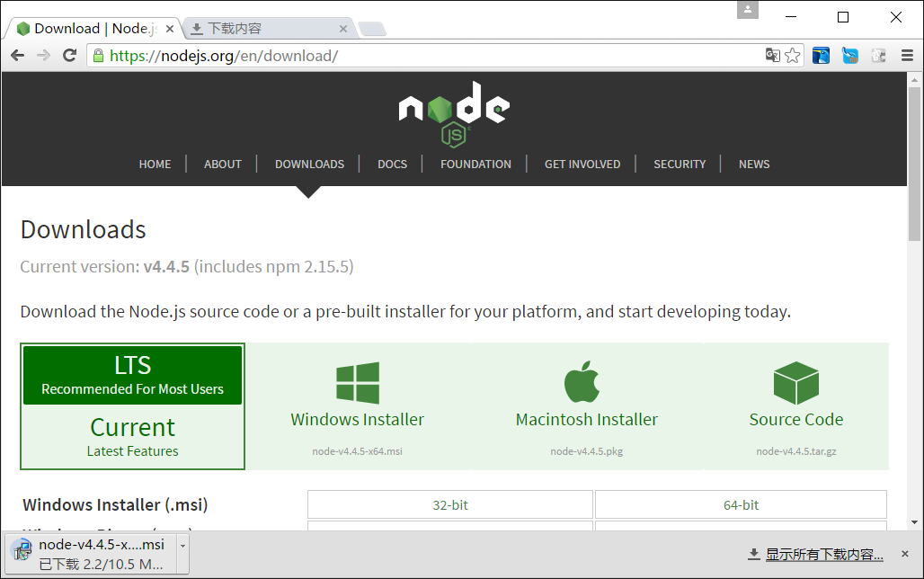Click 显示所有下载内容 link
Image resolution: width=924 pixels, height=579 pixels.
(x=824, y=554)
